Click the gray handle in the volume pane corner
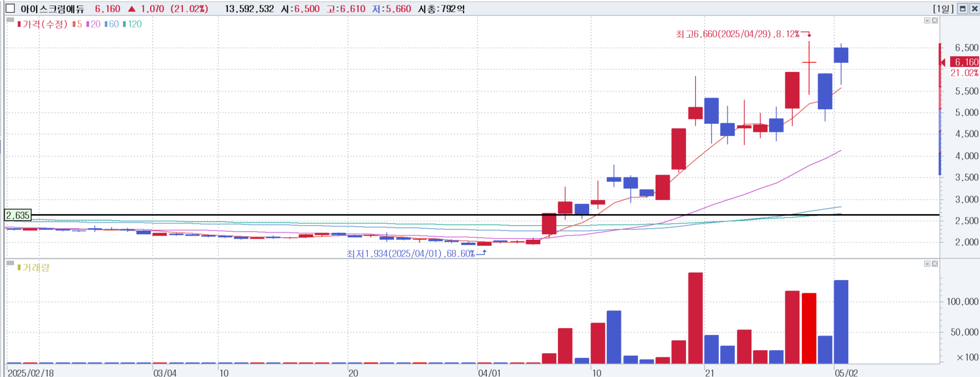Viewport: 980px width, 377px height. pos(10,263)
